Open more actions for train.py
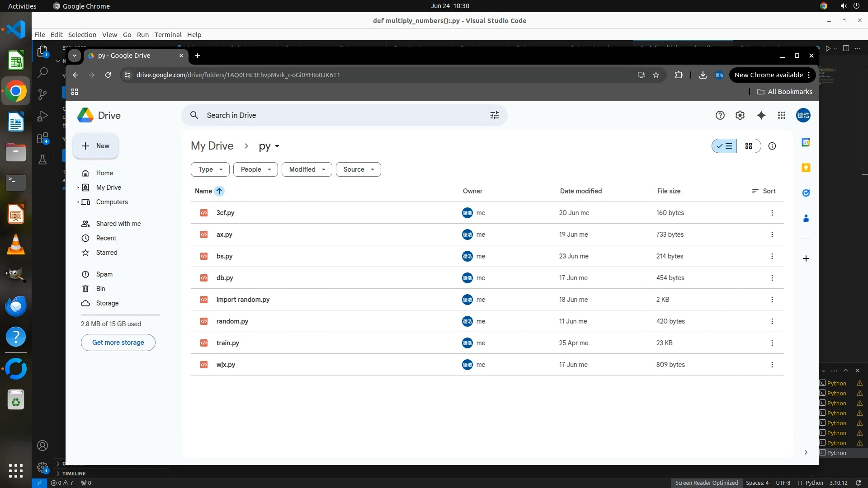 (x=772, y=343)
